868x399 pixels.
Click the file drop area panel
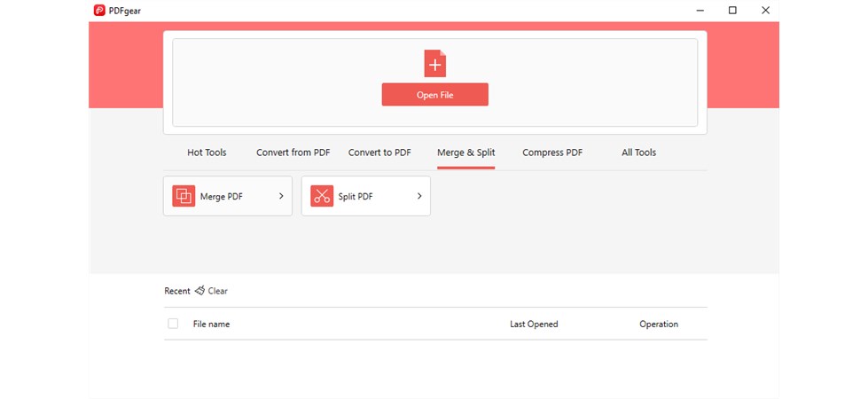coord(435,82)
